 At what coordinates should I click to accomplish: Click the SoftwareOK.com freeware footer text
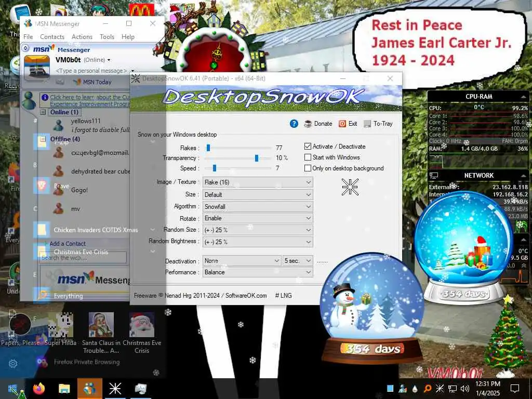[200, 296]
